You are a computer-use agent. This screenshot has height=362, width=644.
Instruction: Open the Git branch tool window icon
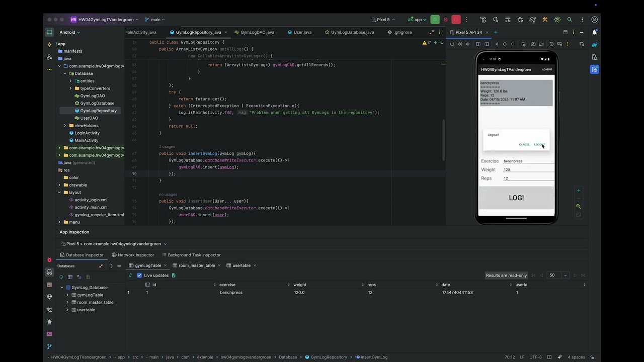click(49, 346)
